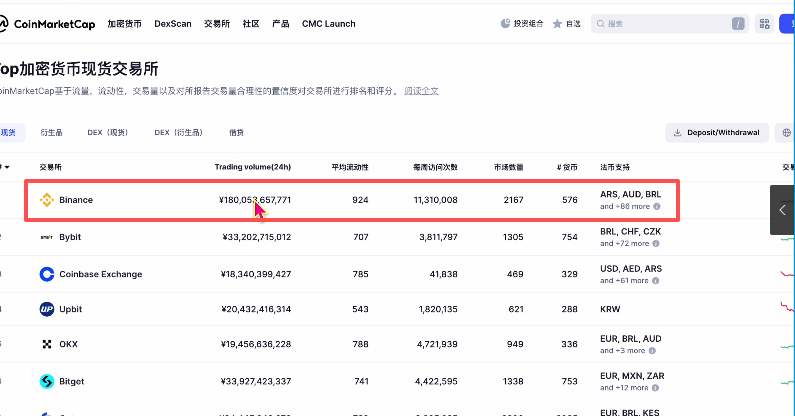This screenshot has width=795, height=416.
Task: Click the Deposit/Withdrawal button
Action: [717, 132]
